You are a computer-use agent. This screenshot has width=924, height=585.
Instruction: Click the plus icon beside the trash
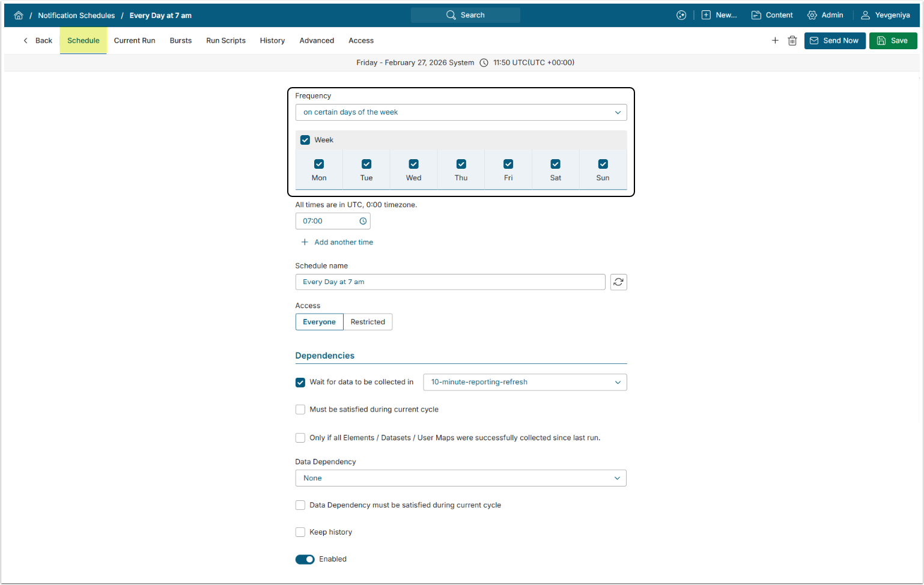point(775,41)
